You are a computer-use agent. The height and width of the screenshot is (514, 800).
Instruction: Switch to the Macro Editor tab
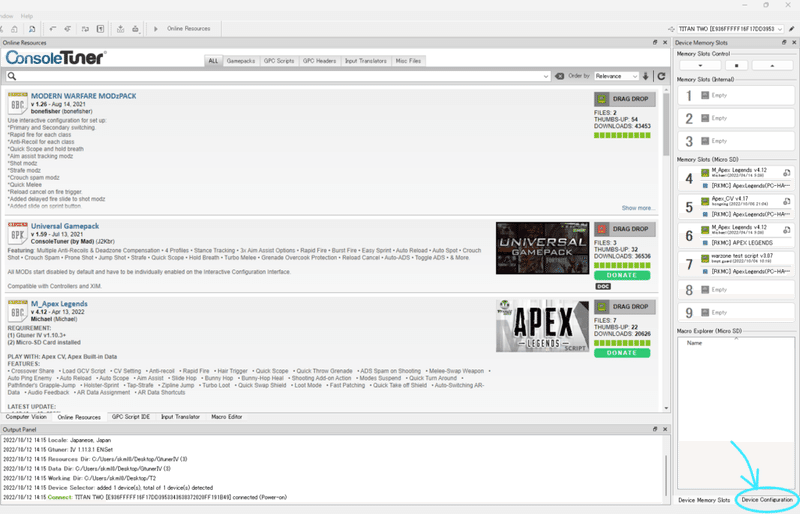[227, 417]
